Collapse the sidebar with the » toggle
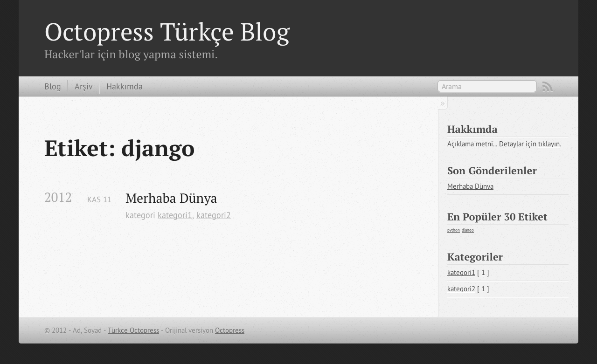Viewport: 597px width, 364px height. (x=443, y=103)
